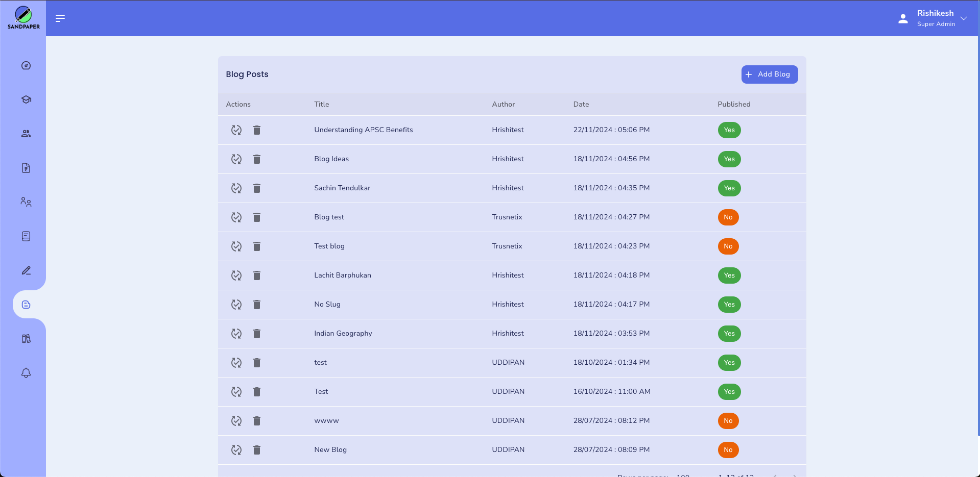This screenshot has height=477, width=980.
Task: Click the rupee invoice document icon
Action: pyautogui.click(x=25, y=168)
